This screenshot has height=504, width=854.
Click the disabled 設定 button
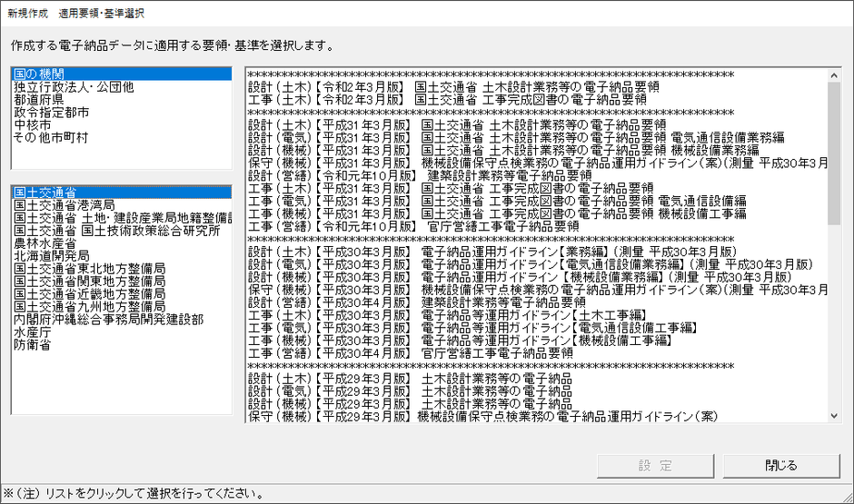click(x=655, y=466)
